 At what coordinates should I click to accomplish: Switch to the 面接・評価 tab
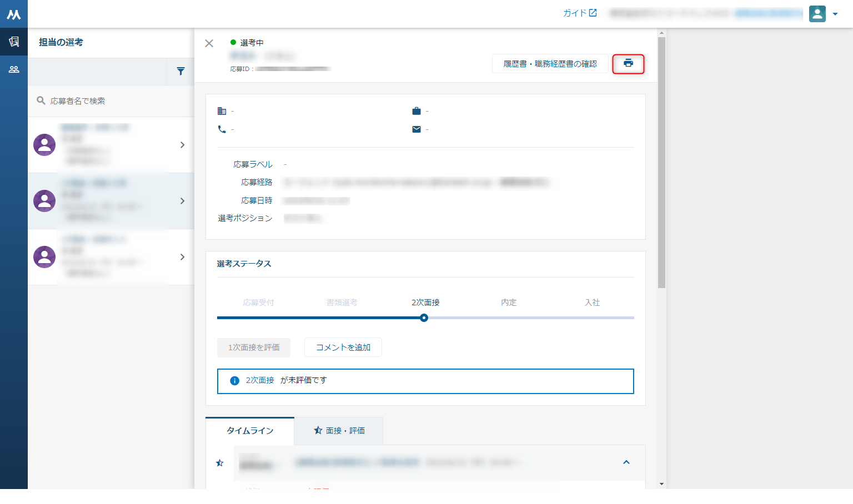pos(339,431)
